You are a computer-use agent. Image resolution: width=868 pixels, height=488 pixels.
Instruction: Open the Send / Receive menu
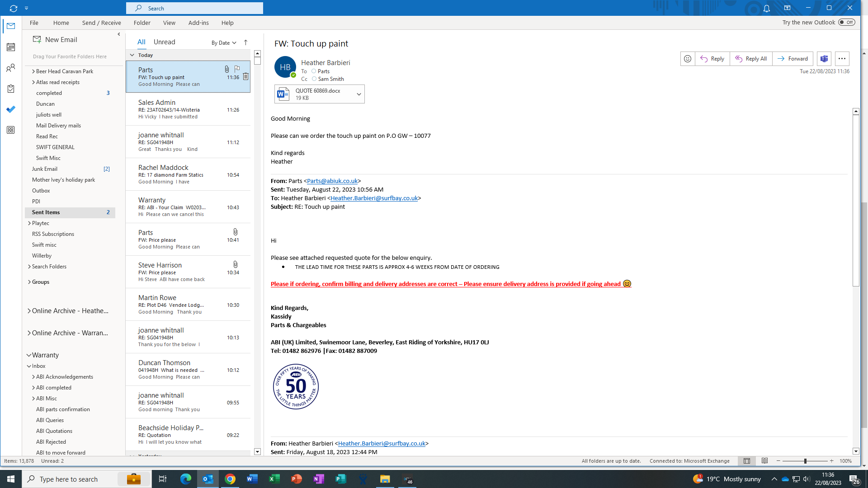pyautogui.click(x=101, y=23)
